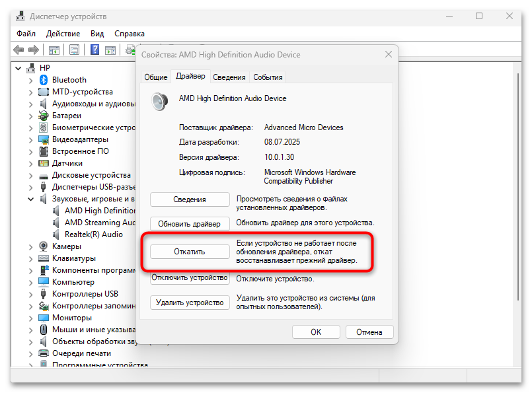The image size is (532, 393).
Task: Click the Биометрические устройства fingerprint icon
Action: click(x=43, y=127)
